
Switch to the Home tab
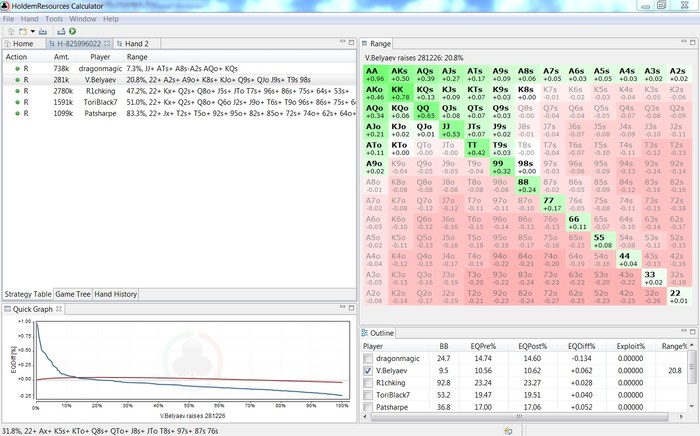tap(23, 44)
